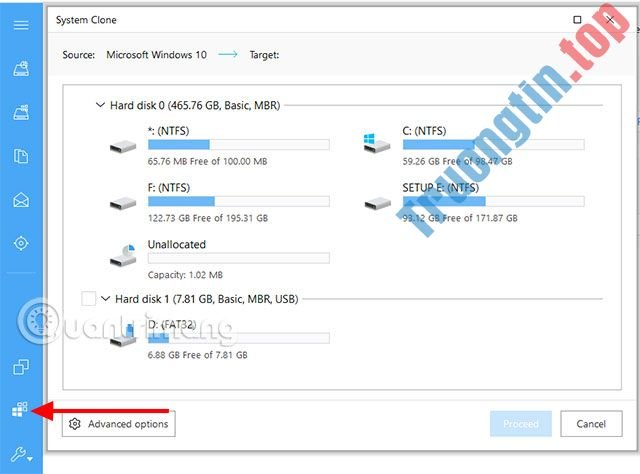Click the disk backup icon with gear

(x=21, y=69)
